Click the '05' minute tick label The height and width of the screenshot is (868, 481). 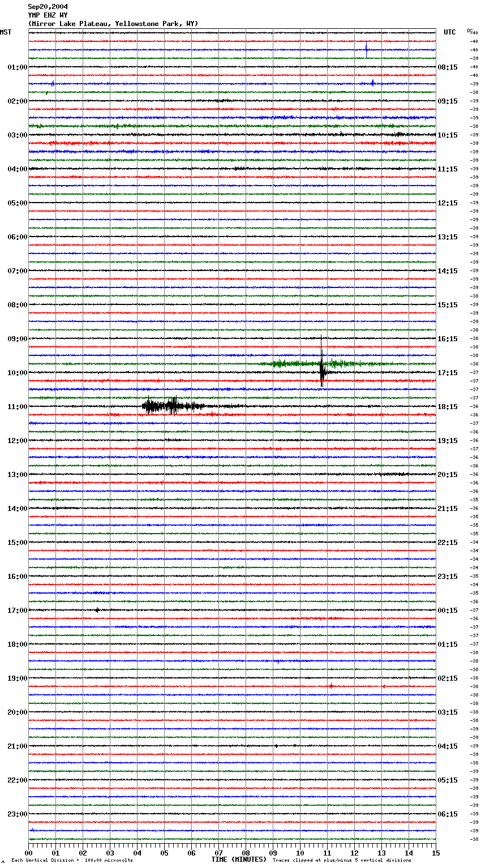pos(164,853)
